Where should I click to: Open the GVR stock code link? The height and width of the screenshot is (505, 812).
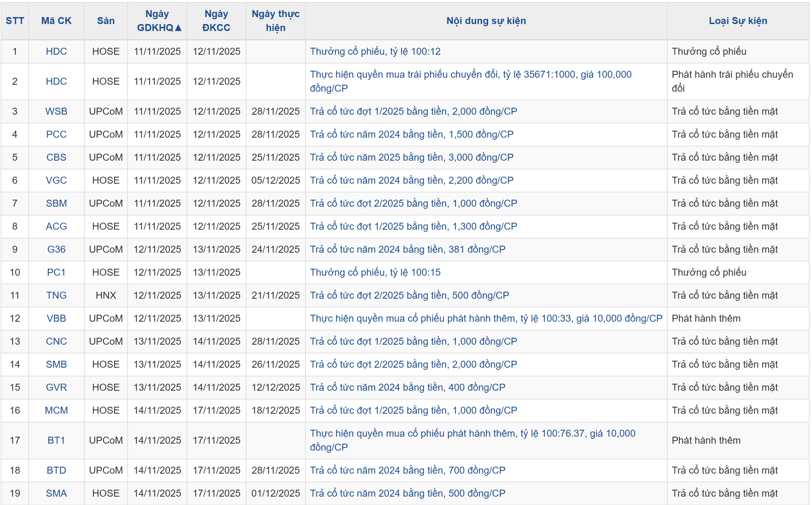56,387
